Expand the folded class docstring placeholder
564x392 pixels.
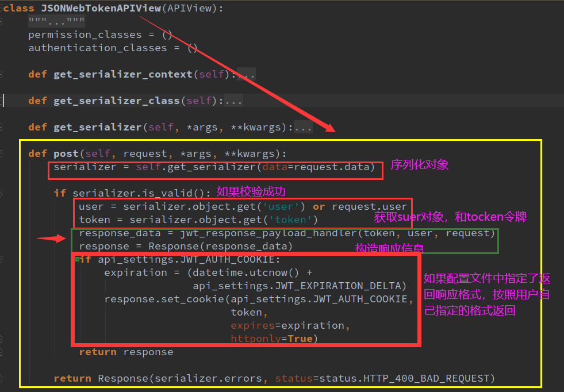(56, 22)
